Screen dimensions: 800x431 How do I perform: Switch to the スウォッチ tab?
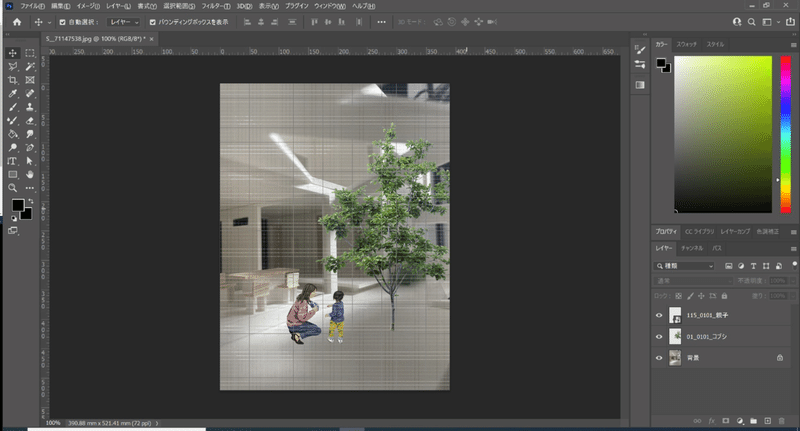point(686,44)
